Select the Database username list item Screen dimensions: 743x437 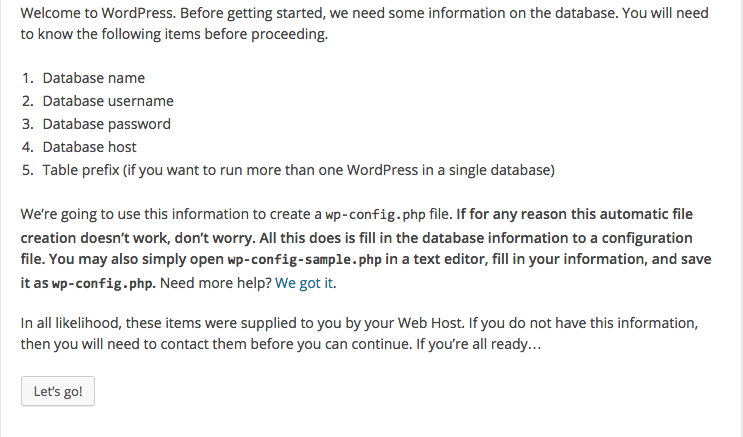coord(108,101)
